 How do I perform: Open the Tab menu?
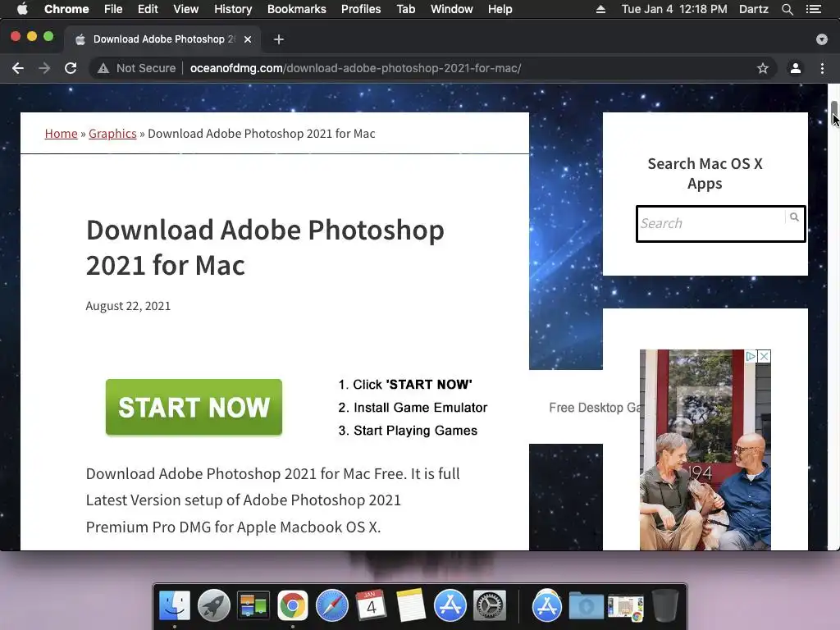tap(405, 9)
